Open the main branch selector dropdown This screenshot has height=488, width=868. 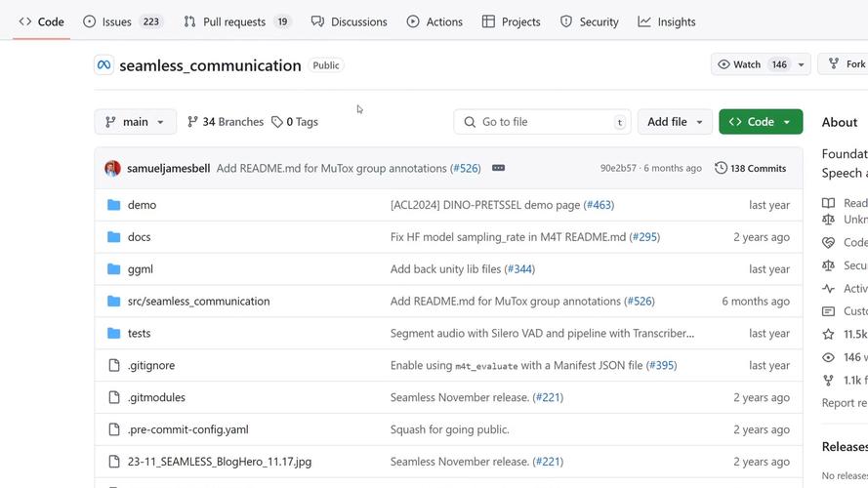[x=136, y=122]
